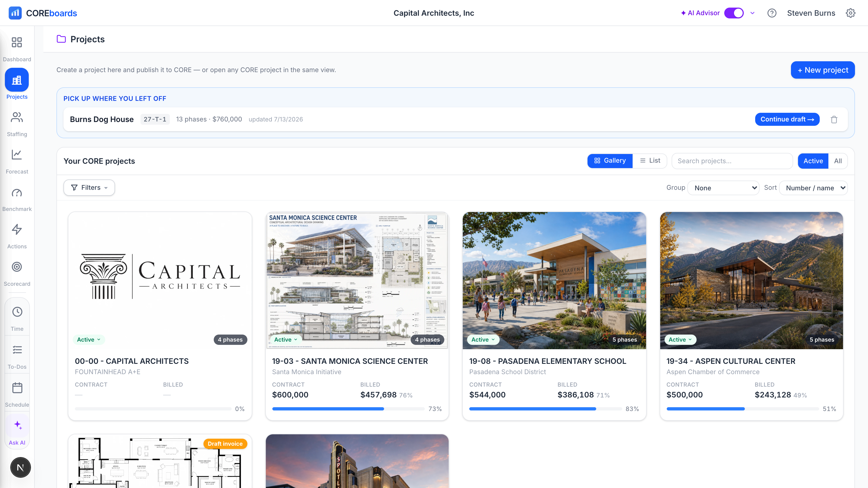Click the N avatar circle in sidebar
Screen dimensions: 868x488
click(x=21, y=467)
